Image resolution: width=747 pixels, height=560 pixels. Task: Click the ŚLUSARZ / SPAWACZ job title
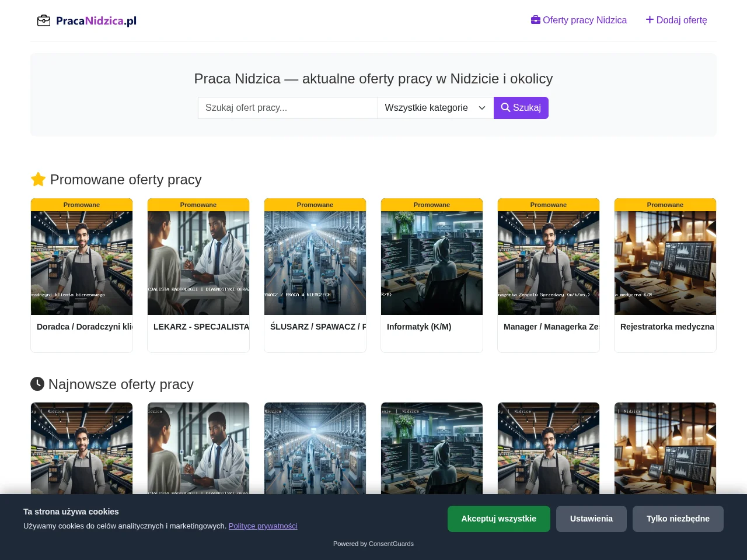[x=318, y=327]
